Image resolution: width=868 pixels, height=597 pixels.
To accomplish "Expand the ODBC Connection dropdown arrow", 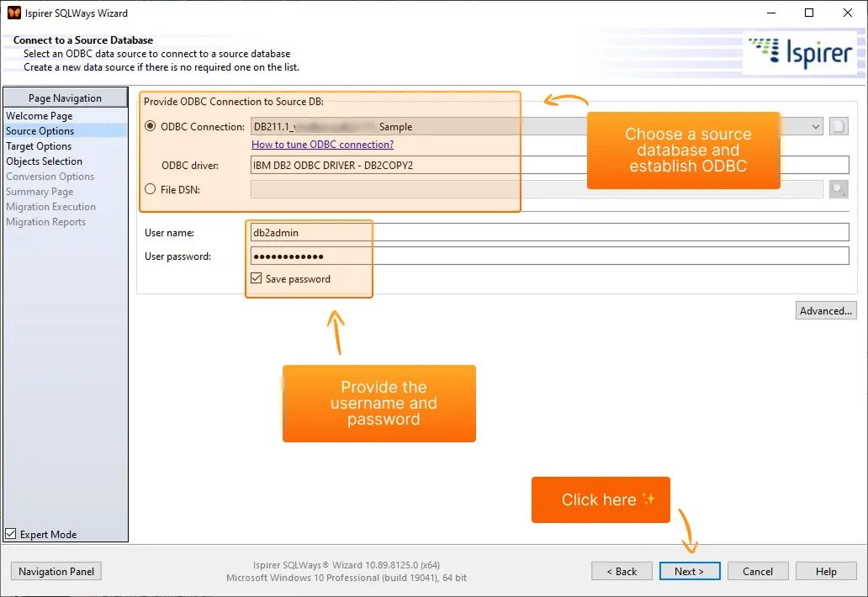I will (815, 127).
